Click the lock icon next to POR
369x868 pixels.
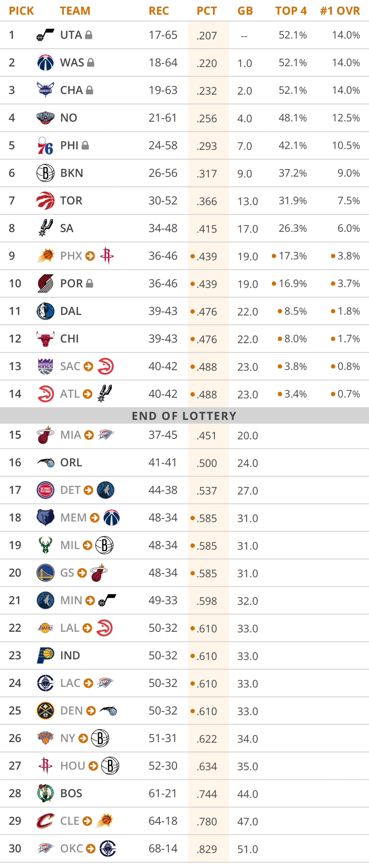[90, 283]
